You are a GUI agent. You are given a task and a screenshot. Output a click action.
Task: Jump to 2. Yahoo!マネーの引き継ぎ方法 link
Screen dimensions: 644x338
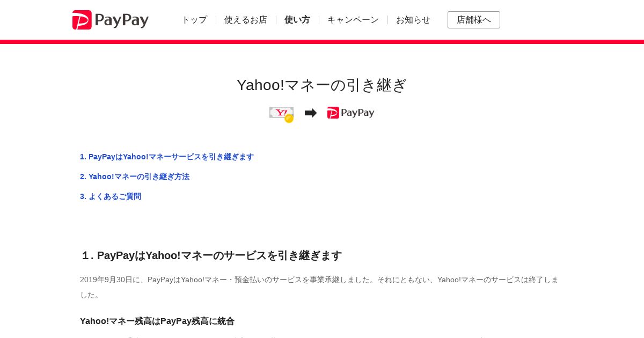pyautogui.click(x=135, y=177)
